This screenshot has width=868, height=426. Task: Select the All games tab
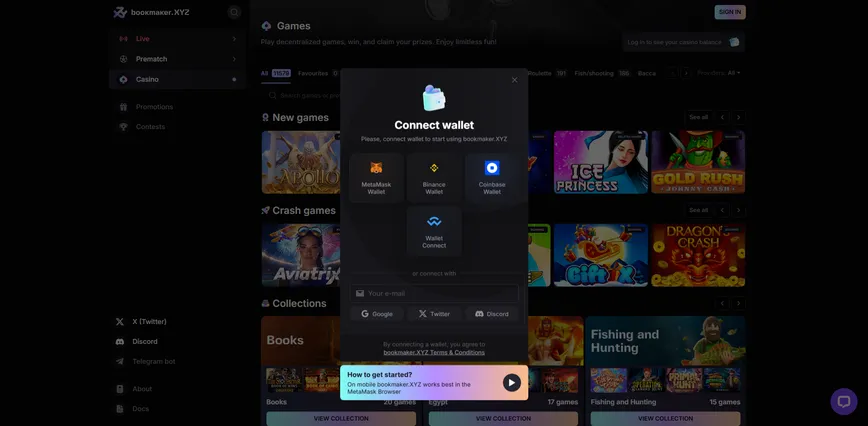point(276,74)
